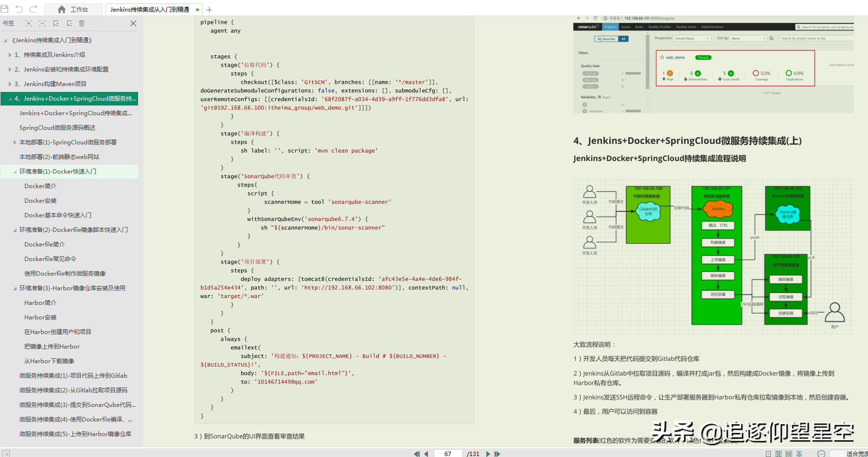Open bookmark 微服务持续集成(3)-提交到SonarQube代码

tap(77, 405)
